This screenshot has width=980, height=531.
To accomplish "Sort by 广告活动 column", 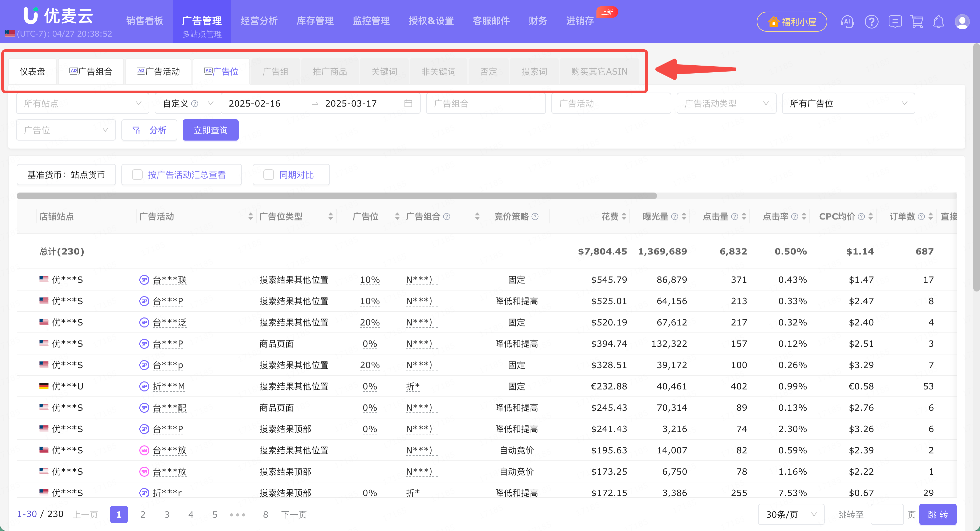I will click(x=250, y=216).
